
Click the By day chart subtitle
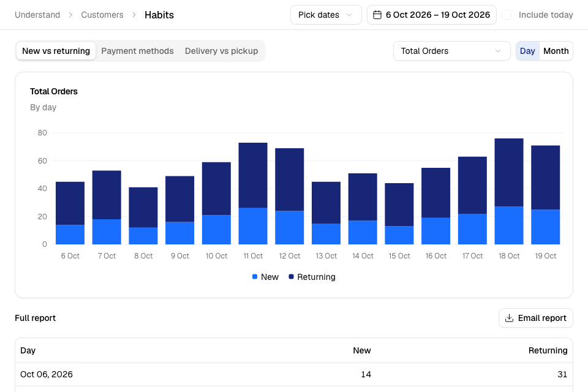coord(43,108)
